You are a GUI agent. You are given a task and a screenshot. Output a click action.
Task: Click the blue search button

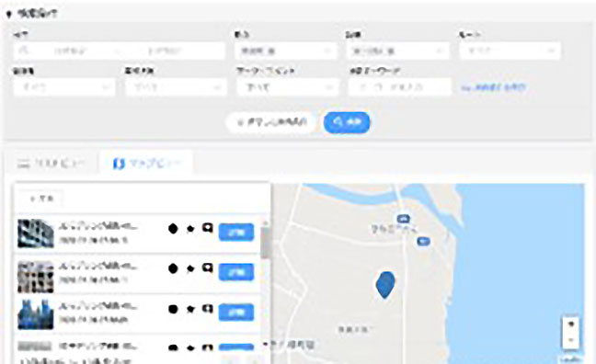click(346, 122)
